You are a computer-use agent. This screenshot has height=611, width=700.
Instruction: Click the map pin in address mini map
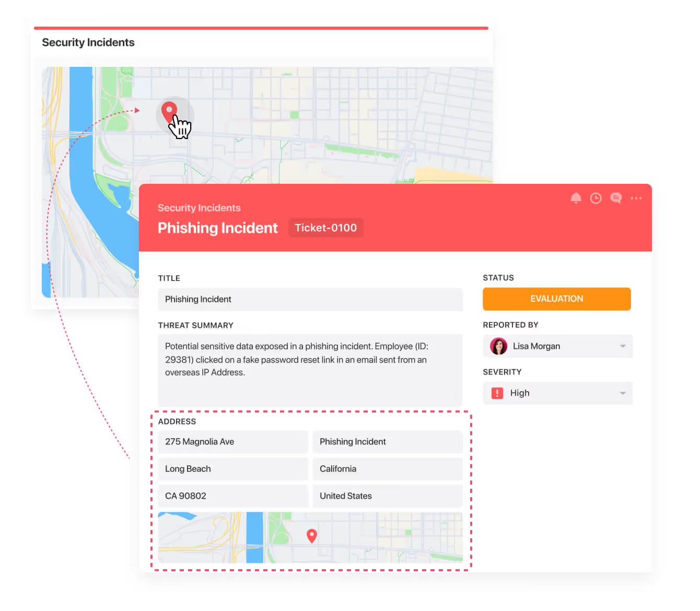point(311,535)
